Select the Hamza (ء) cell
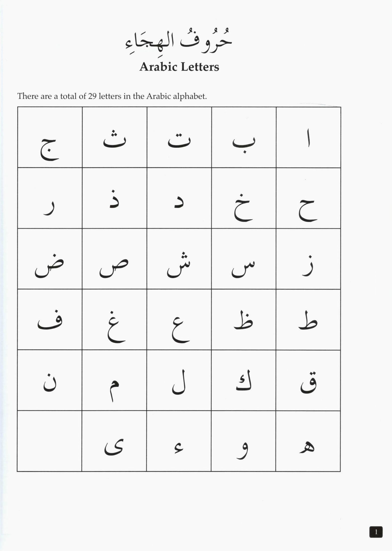The image size is (392, 551). tap(179, 441)
